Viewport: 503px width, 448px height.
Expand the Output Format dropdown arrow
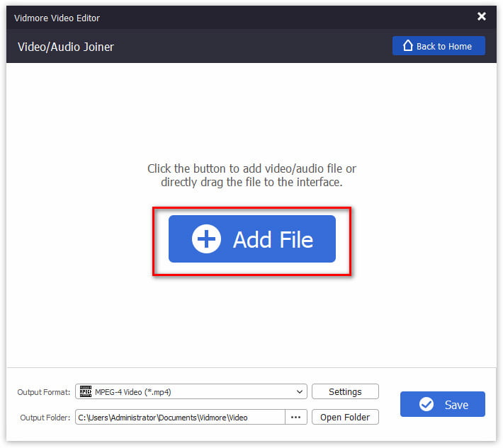coord(300,391)
